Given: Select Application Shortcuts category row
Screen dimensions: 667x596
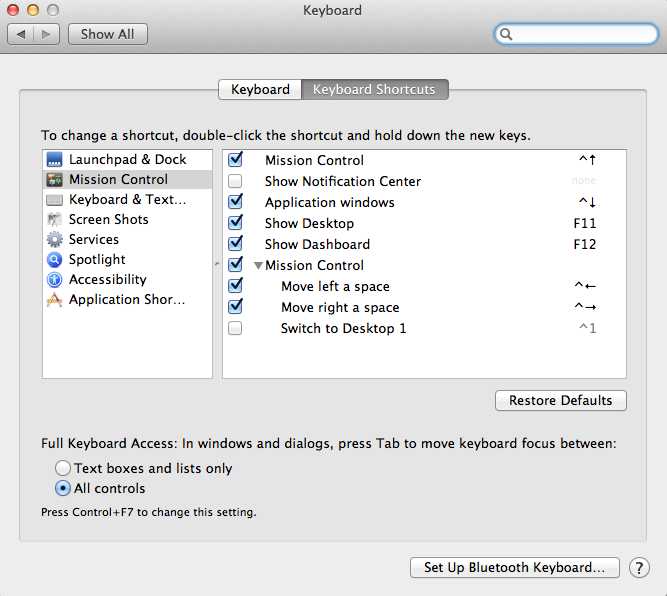Looking at the screenshot, I should tap(128, 299).
